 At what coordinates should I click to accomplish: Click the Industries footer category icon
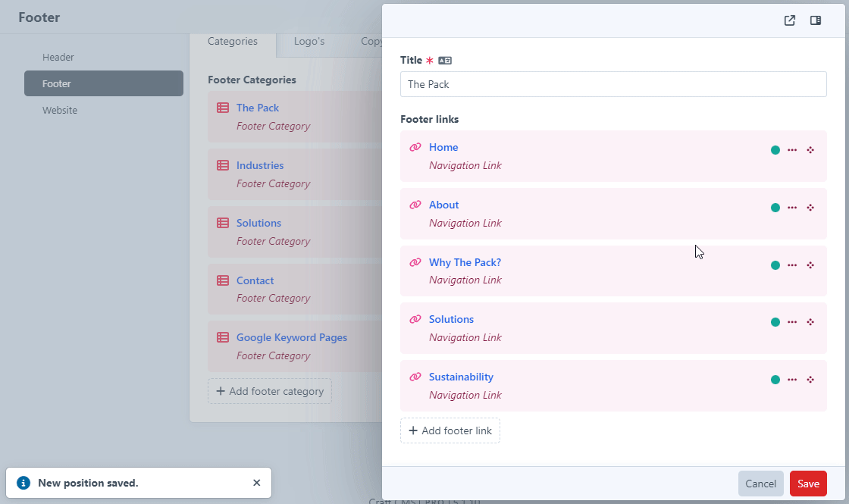(x=223, y=165)
